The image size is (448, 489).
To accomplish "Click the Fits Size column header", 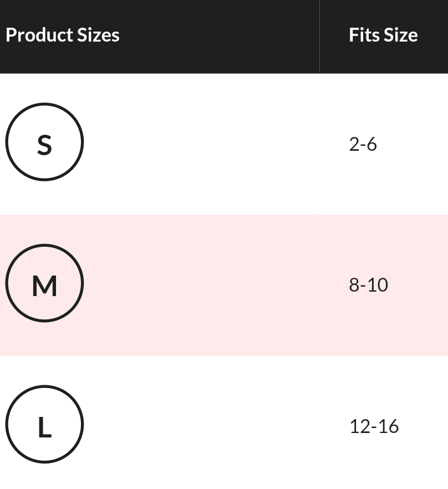I will coord(383,35).
